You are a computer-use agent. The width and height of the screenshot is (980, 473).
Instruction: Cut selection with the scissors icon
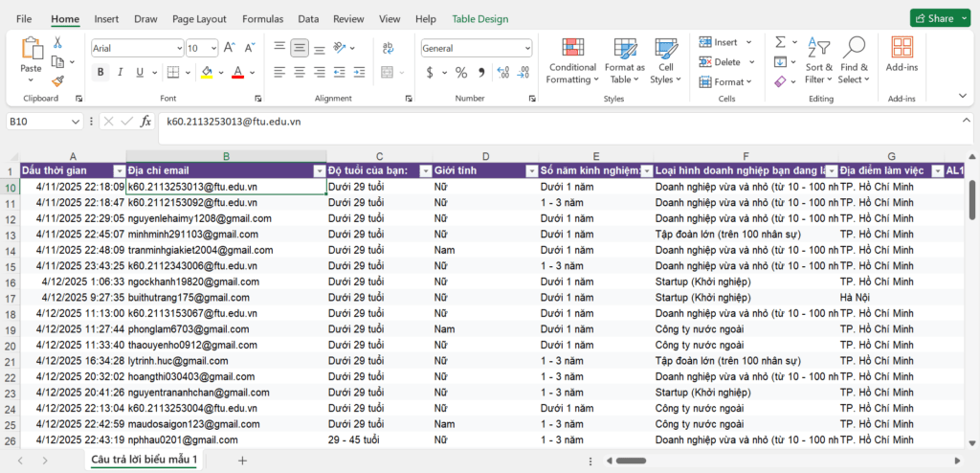coord(57,42)
